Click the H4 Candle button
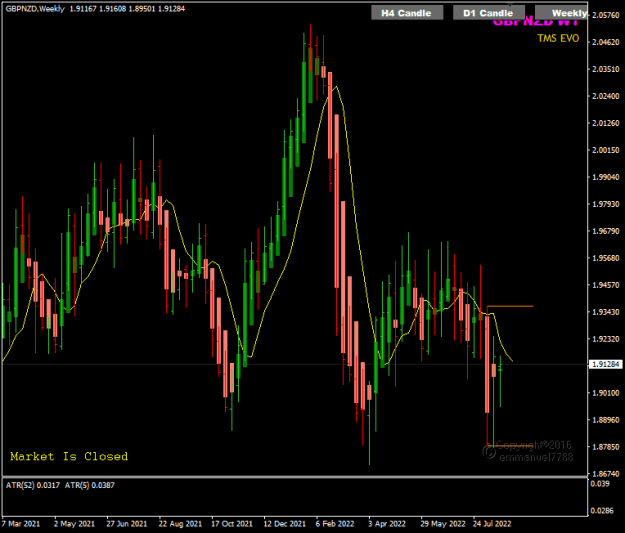Screen dimensions: 625x533 pyautogui.click(x=407, y=13)
